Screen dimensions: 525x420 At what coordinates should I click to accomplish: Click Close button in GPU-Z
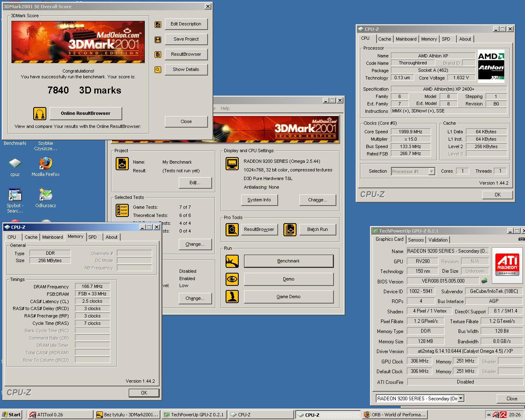click(511, 399)
